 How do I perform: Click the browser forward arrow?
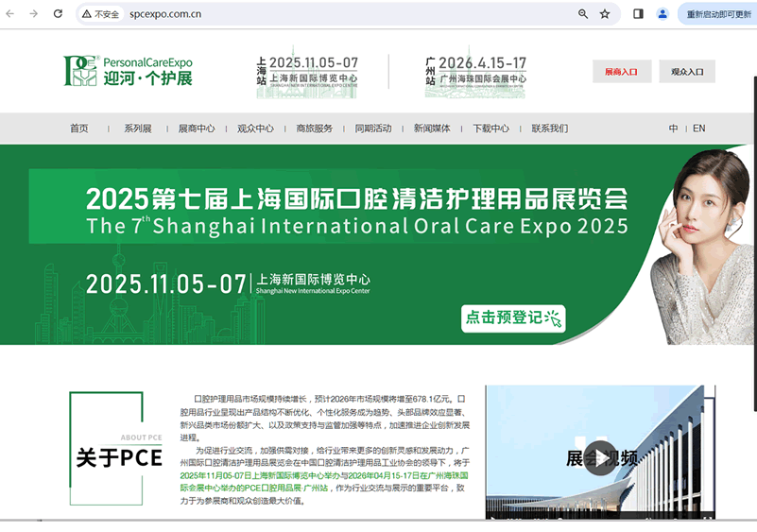[34, 14]
